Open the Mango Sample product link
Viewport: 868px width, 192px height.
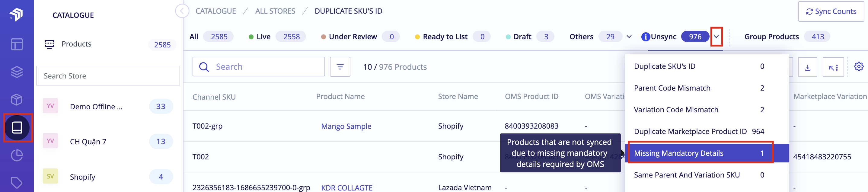coord(346,126)
